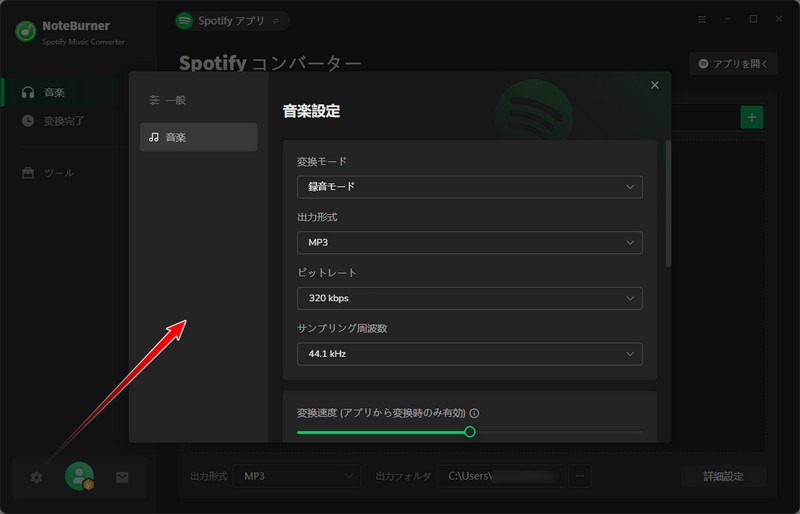The width and height of the screenshot is (800, 514).
Task: Expand the 変換モード dropdown
Action: pyautogui.click(x=469, y=187)
